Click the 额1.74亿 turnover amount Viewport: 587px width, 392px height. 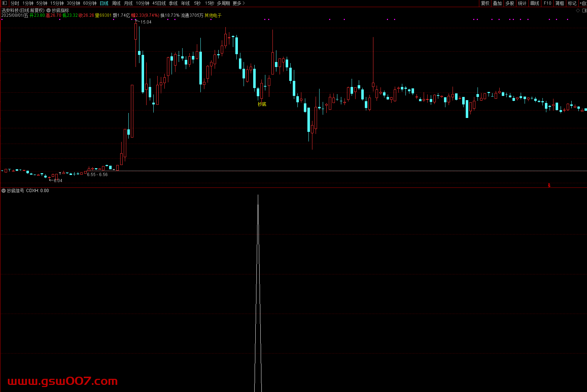(122, 15)
